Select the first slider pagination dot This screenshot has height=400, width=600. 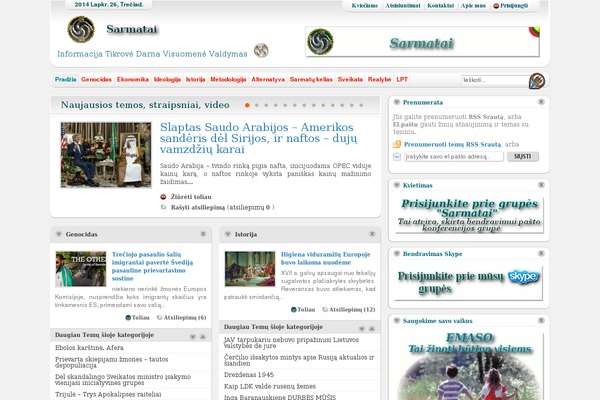tap(247, 104)
